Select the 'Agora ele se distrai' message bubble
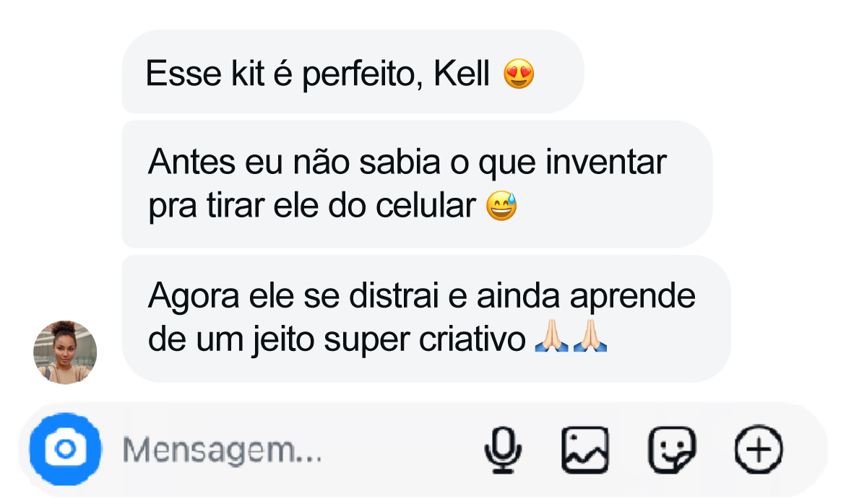Screen dimensions: 846x504 coord(426,318)
